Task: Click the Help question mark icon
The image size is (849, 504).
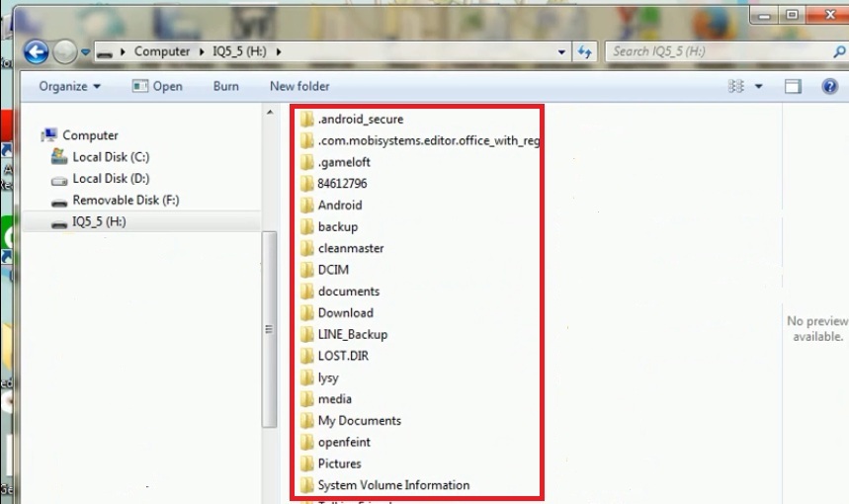Action: click(x=830, y=86)
